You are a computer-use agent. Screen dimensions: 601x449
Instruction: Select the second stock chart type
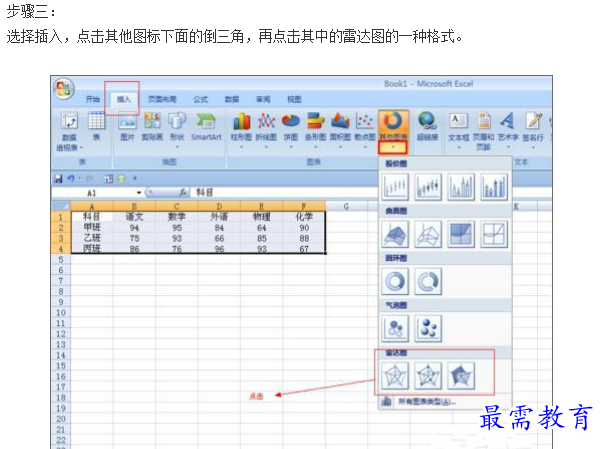click(x=428, y=187)
